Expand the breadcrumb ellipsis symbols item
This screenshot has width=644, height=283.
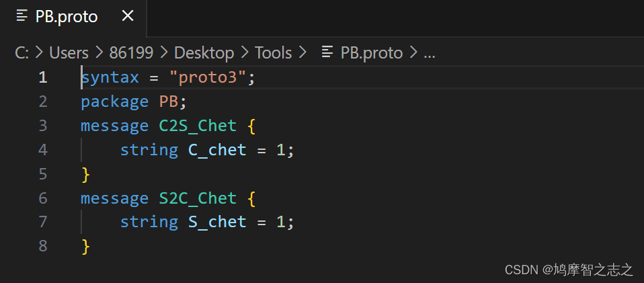tap(429, 53)
